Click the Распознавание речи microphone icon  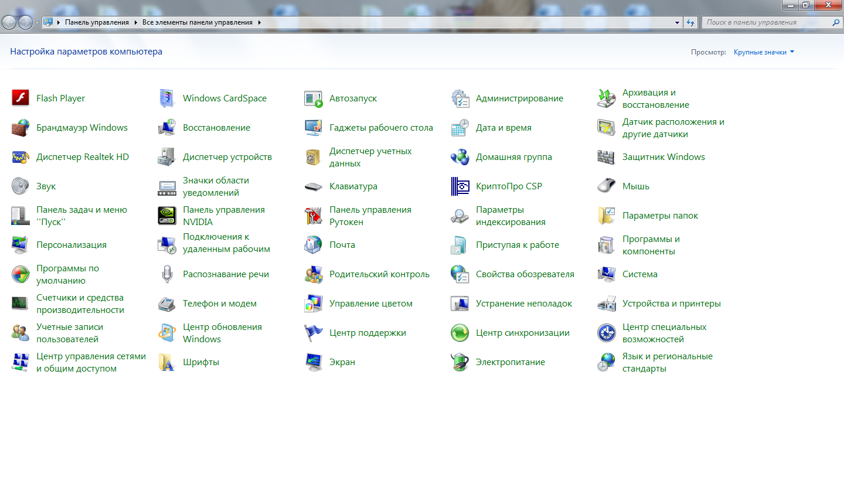click(x=167, y=274)
